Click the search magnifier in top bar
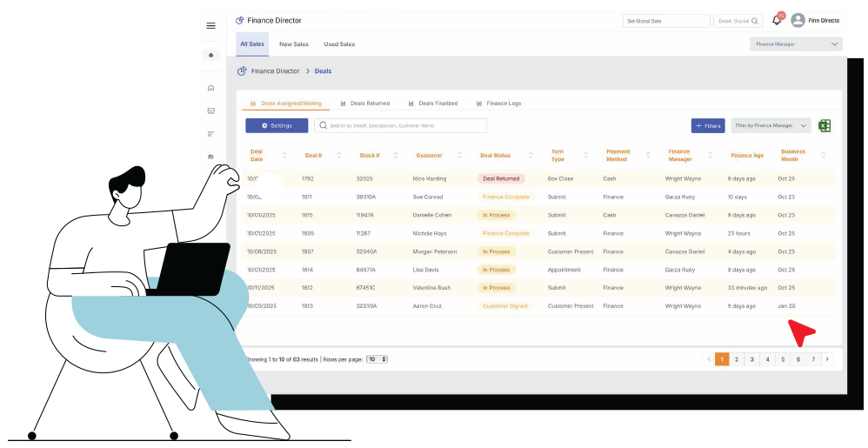Screen dimensions: 868x448 coord(755,21)
